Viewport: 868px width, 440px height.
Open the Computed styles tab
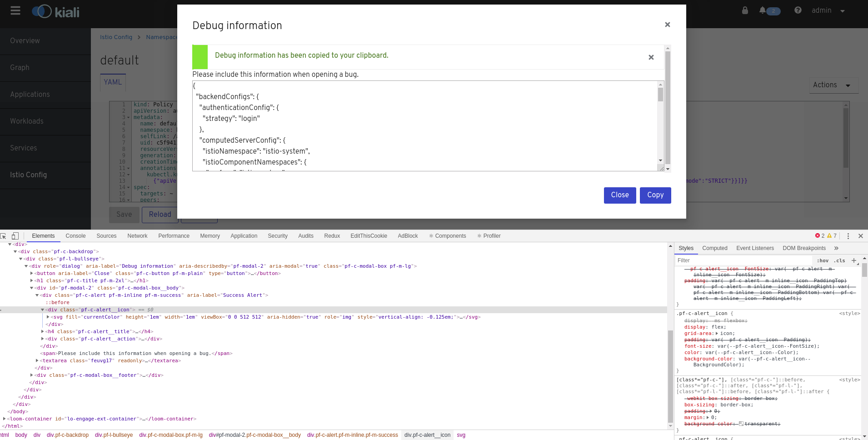click(x=715, y=248)
